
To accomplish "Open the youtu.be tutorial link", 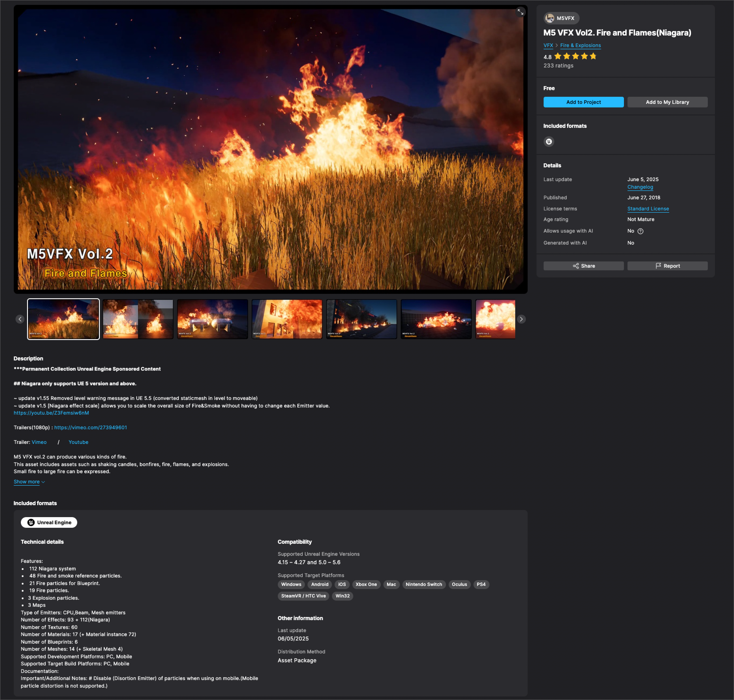I will click(x=51, y=413).
